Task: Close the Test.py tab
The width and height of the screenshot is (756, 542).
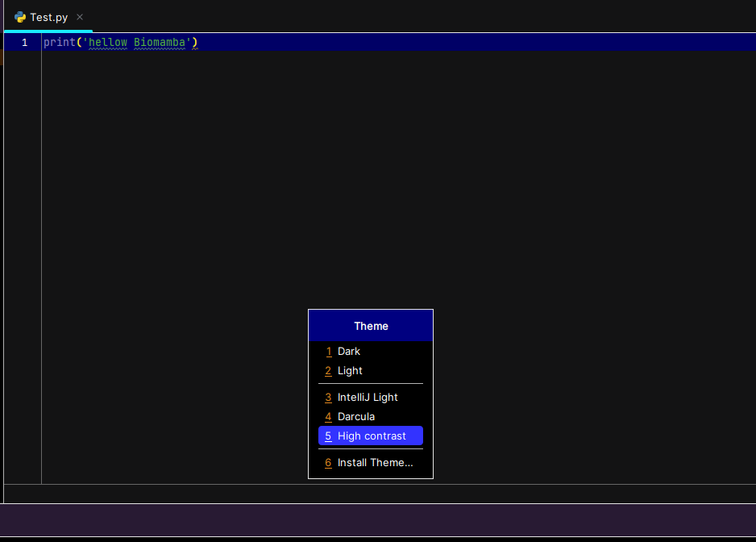Action: pyautogui.click(x=80, y=17)
